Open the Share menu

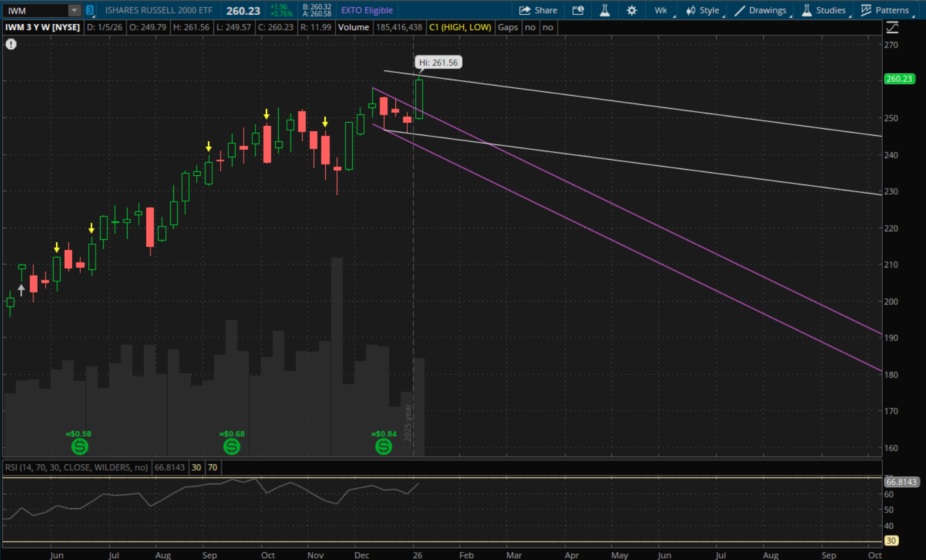538,10
